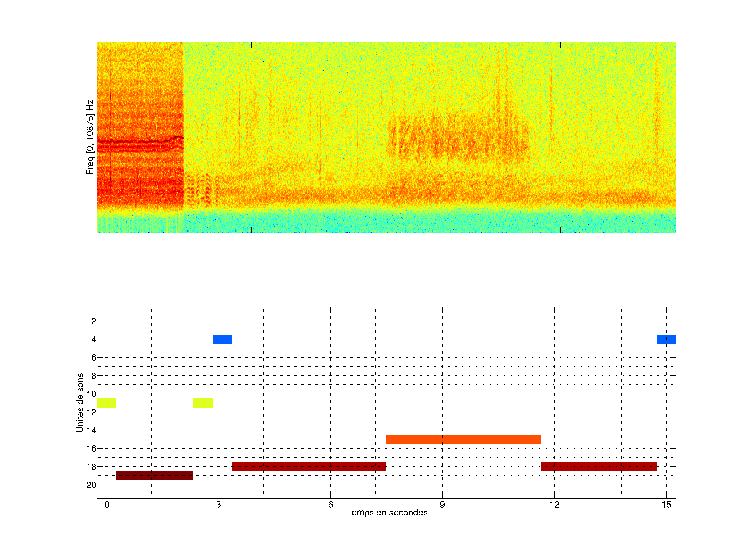Click y-axis tick label 10

pyautogui.click(x=91, y=394)
